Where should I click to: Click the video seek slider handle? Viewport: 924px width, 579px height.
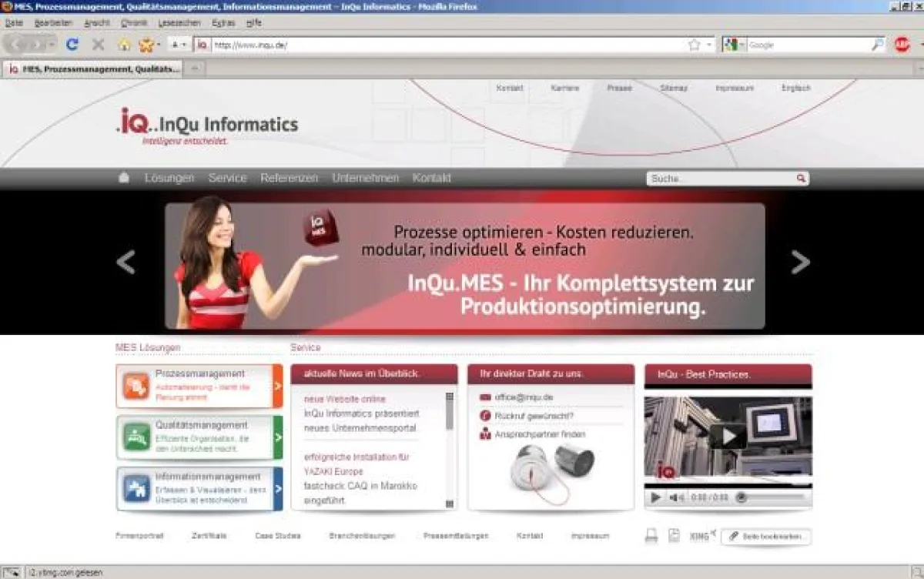coord(742,497)
